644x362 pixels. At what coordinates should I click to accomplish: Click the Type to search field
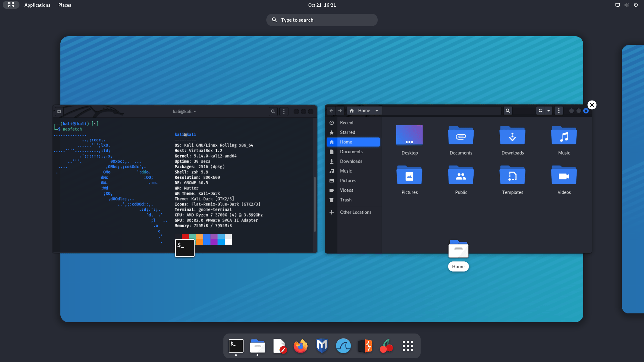click(322, 20)
